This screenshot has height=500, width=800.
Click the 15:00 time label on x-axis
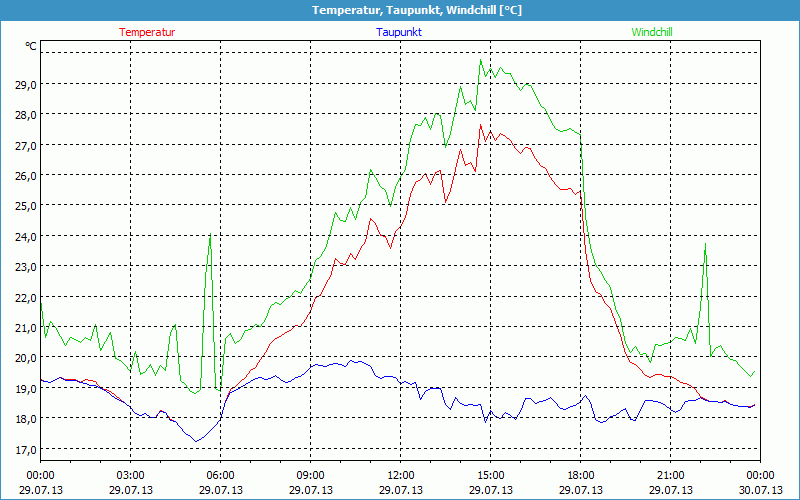click(x=491, y=476)
